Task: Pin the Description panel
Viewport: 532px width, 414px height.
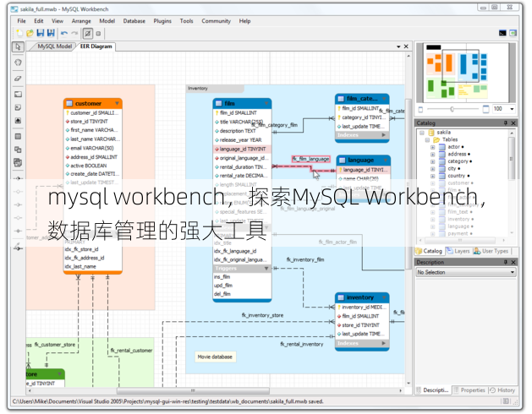Action: 506,262
